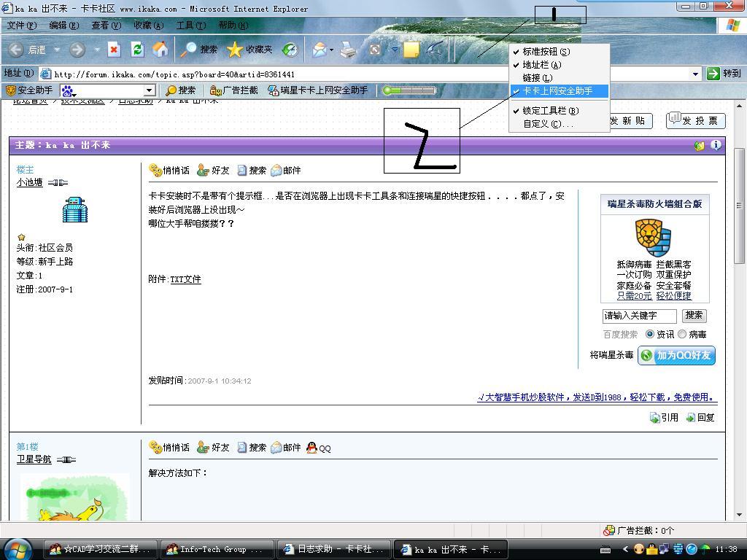Click the Windows Start orb
The width and height of the screenshot is (747, 560).
click(18, 550)
